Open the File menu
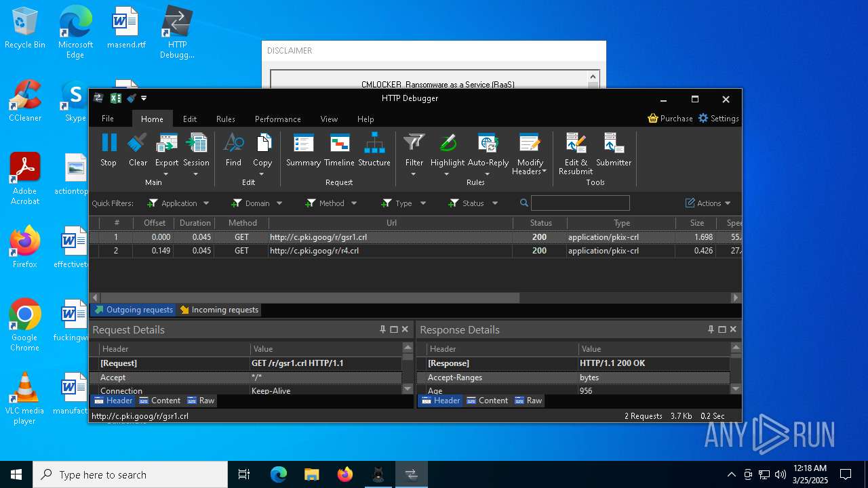The image size is (868, 488). (108, 119)
